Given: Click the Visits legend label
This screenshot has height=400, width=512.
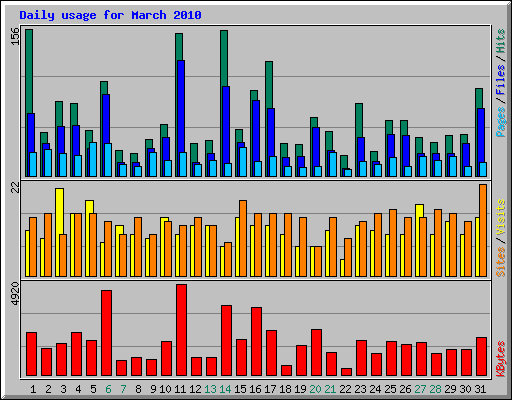Looking at the screenshot, I should click(500, 217).
